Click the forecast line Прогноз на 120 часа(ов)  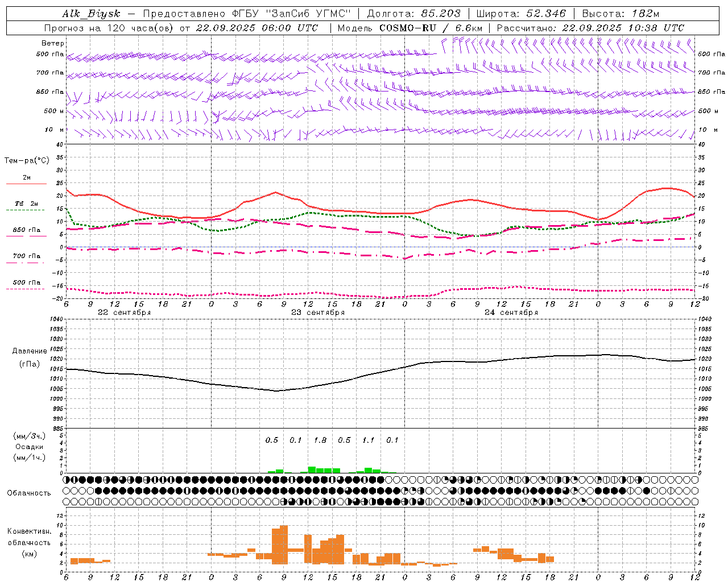click(109, 28)
